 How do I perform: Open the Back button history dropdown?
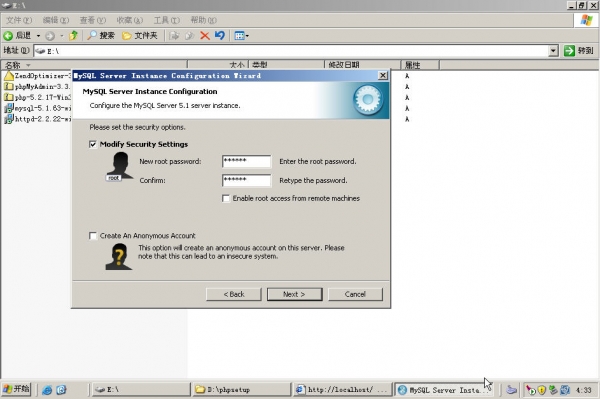(38, 36)
